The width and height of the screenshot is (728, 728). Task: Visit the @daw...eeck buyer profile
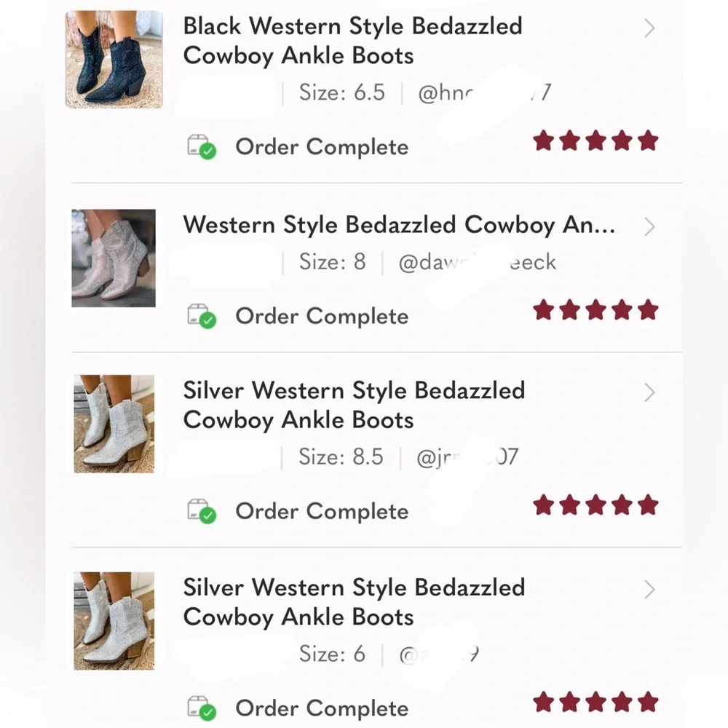(478, 262)
